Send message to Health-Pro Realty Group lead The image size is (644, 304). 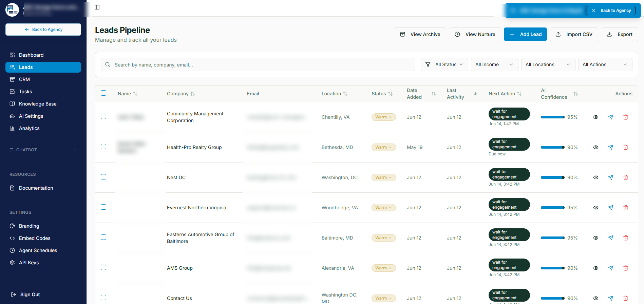(x=611, y=147)
